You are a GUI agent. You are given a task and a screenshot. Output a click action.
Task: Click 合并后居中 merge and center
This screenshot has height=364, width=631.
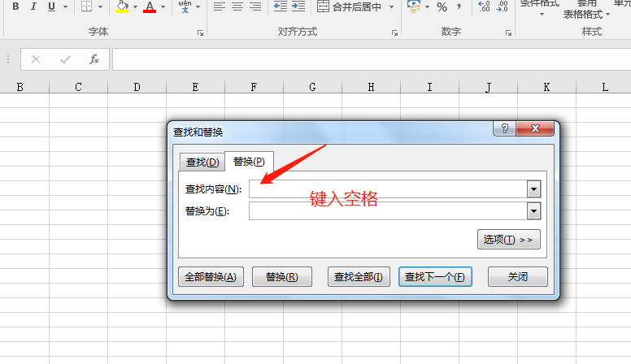(x=350, y=6)
